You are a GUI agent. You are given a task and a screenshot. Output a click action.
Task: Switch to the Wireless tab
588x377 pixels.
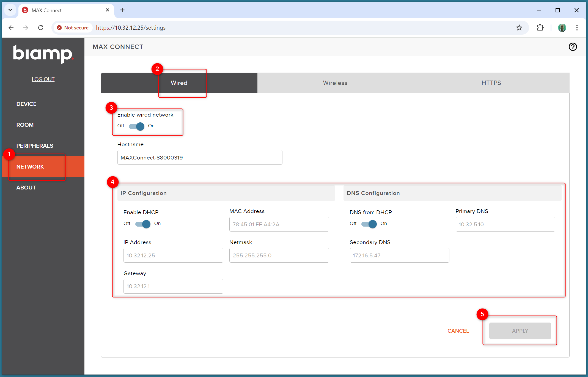(x=335, y=83)
